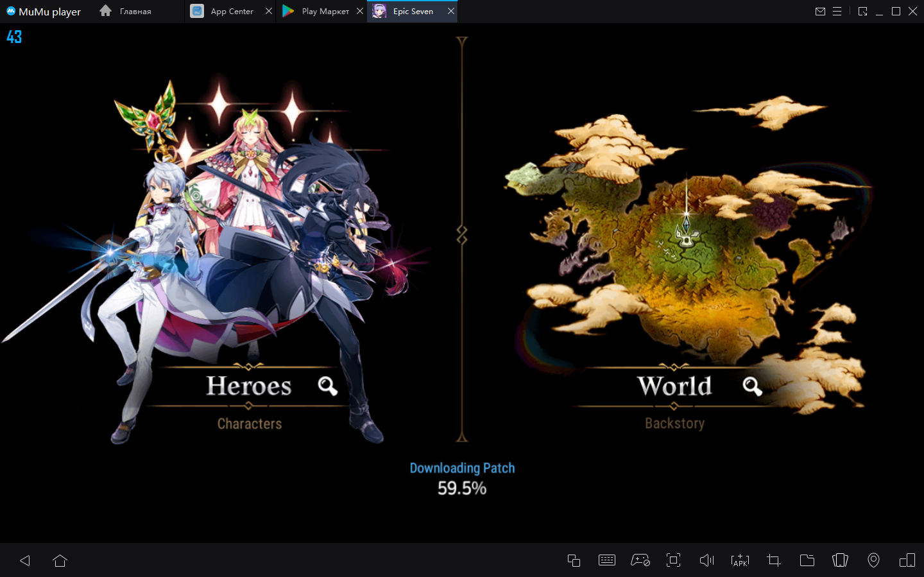
Task: Click the shake device icon
Action: click(840, 560)
